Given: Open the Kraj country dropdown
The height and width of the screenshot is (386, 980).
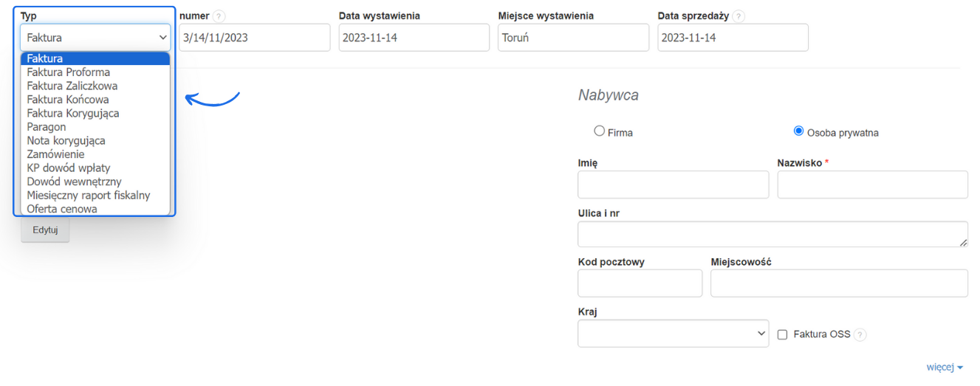Looking at the screenshot, I should (x=673, y=334).
